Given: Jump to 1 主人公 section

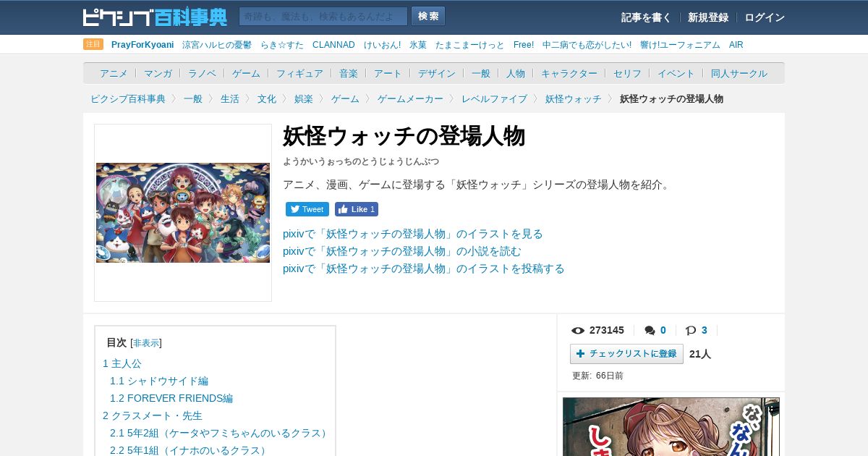Looking at the screenshot, I should tap(122, 363).
